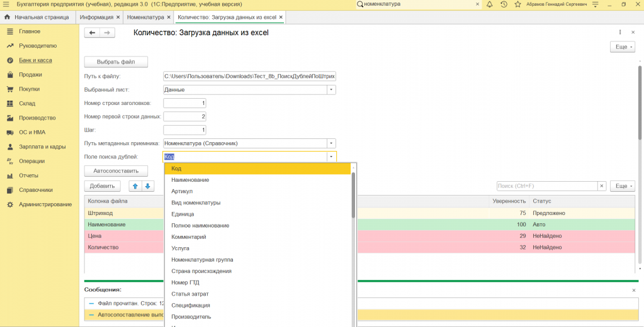Viewport: 644px width, 327px height.
Task: Move row down with blue arrow
Action: point(148,186)
